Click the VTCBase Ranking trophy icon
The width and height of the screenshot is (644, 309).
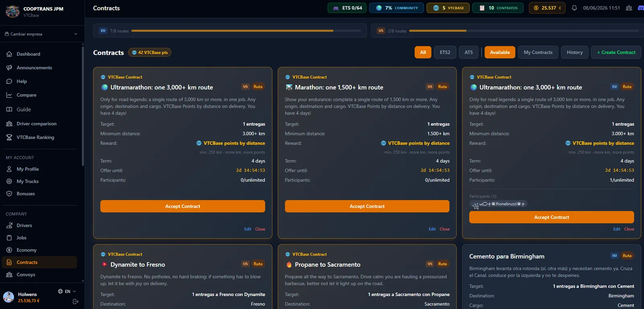[x=9, y=137]
